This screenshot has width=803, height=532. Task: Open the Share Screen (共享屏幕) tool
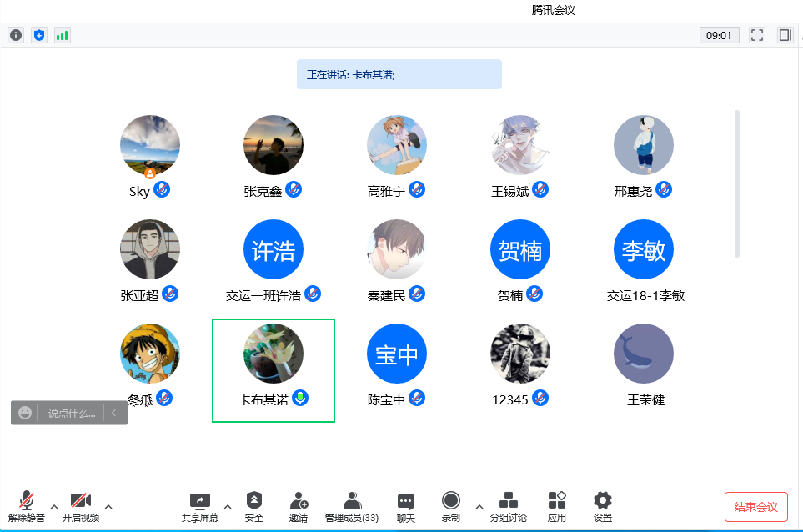[x=200, y=507]
